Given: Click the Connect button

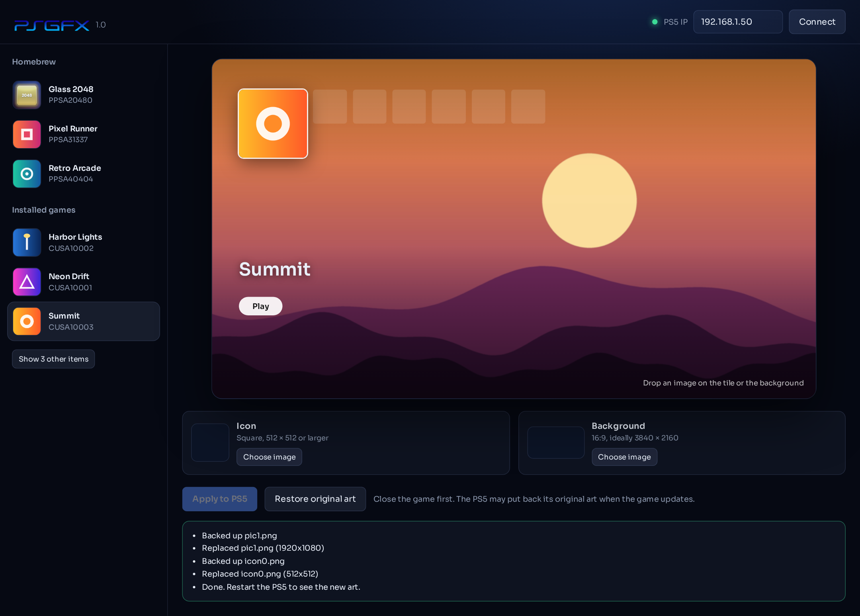Looking at the screenshot, I should (817, 22).
